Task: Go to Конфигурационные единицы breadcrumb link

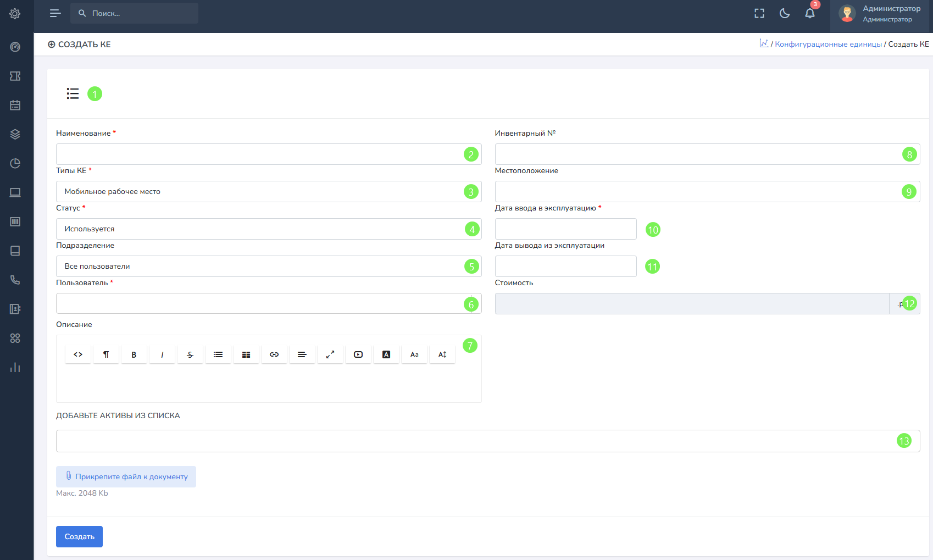Action: [x=828, y=45]
